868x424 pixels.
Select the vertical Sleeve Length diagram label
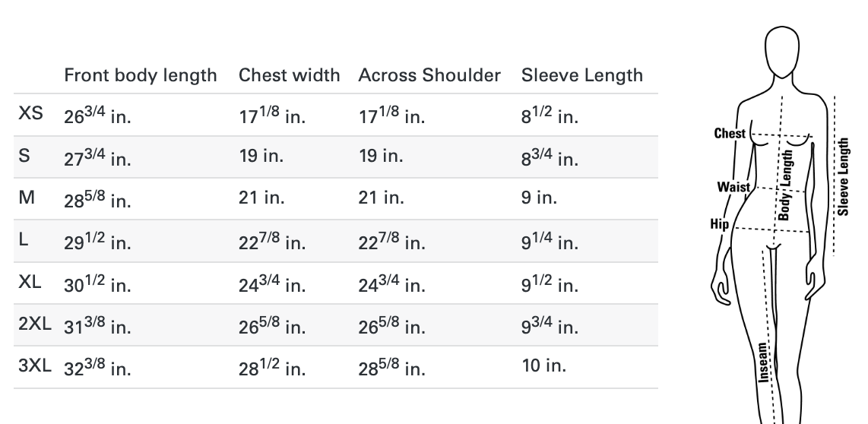click(x=844, y=176)
